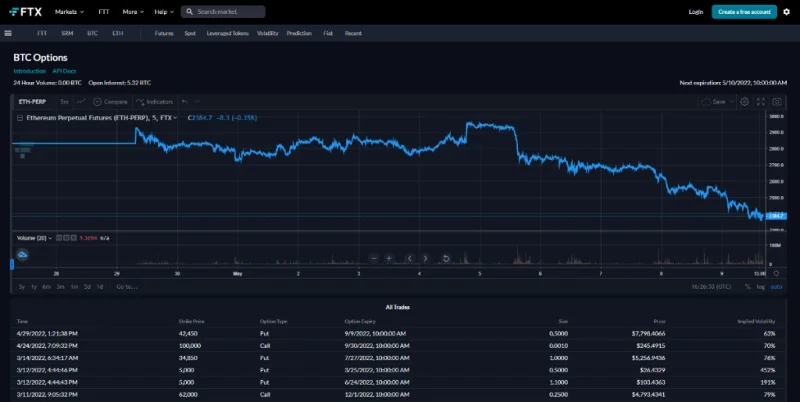Pan chart left with the arrow button

click(x=409, y=258)
